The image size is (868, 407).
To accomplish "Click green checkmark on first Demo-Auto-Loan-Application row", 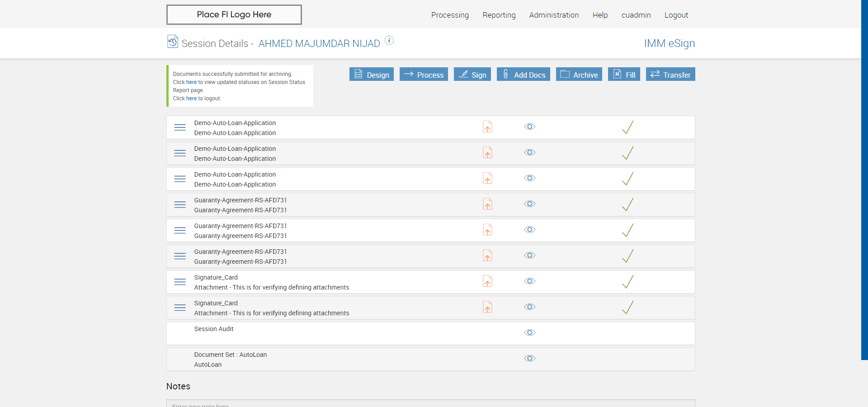I will point(627,127).
